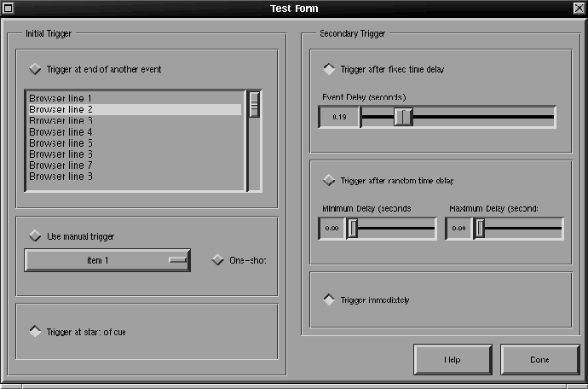Screen dimensions: 588x389
Task: Click the Event Delay value box 0.19
Action: [x=339, y=117]
